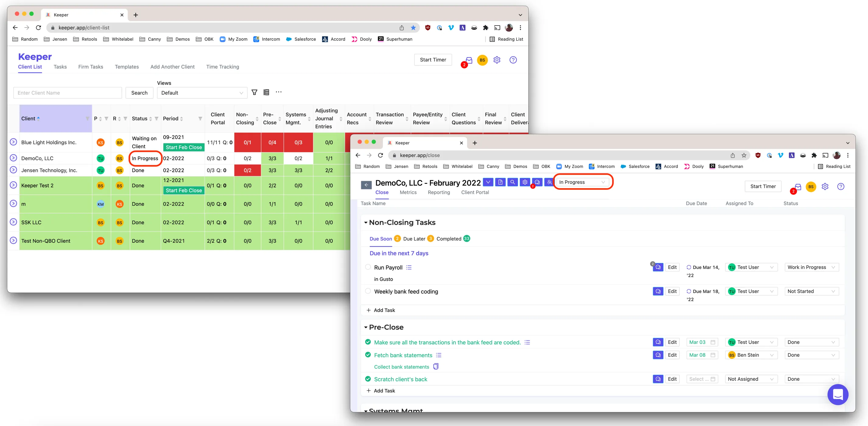Image resolution: width=868 pixels, height=426 pixels.
Task: Open checklist icon next to Fetch bank statements
Action: click(x=438, y=355)
